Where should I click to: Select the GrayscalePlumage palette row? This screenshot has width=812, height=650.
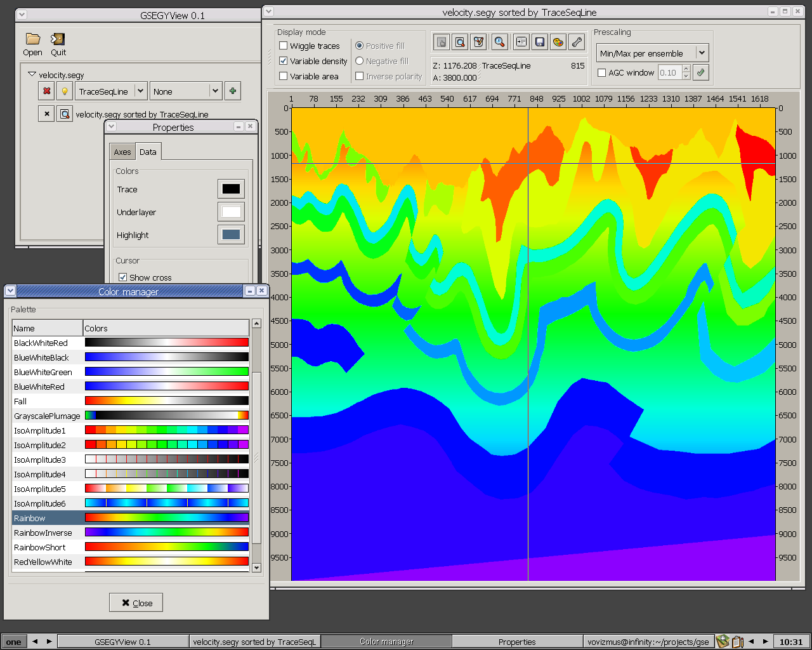tap(131, 416)
